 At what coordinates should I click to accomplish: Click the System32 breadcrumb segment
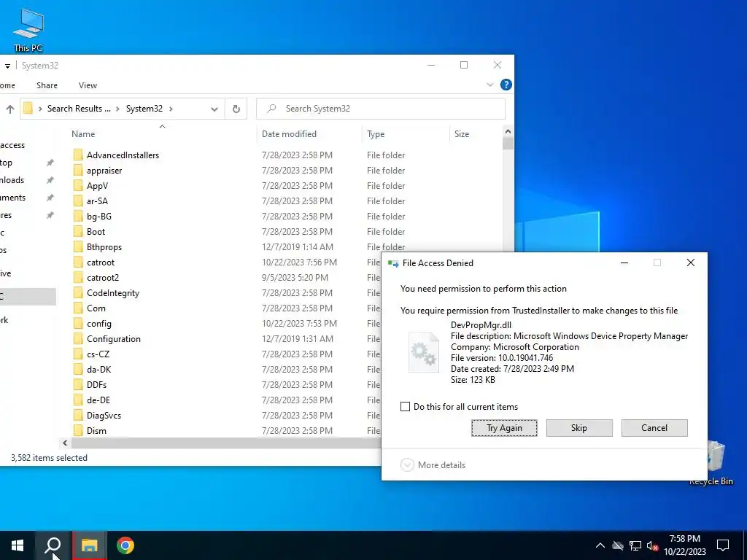click(144, 109)
